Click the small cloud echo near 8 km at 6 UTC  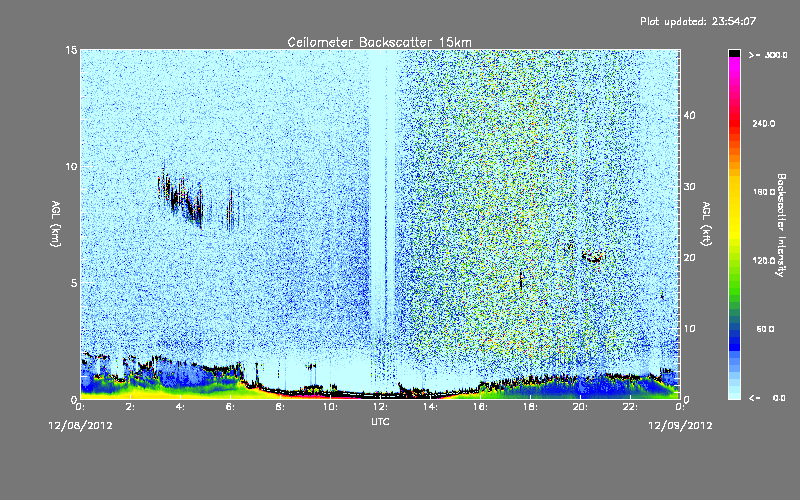click(x=231, y=210)
